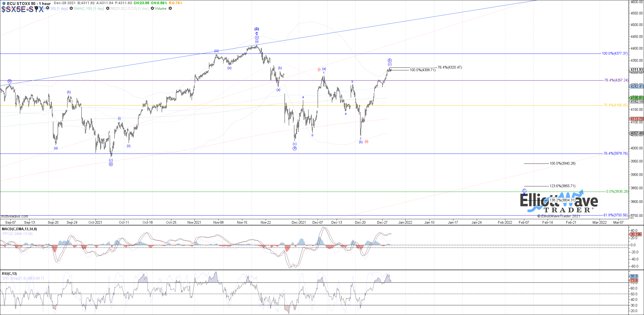This screenshot has height=315, width=644.
Task: Click the Dec-20 date on time axis
Action: [x=360, y=222]
